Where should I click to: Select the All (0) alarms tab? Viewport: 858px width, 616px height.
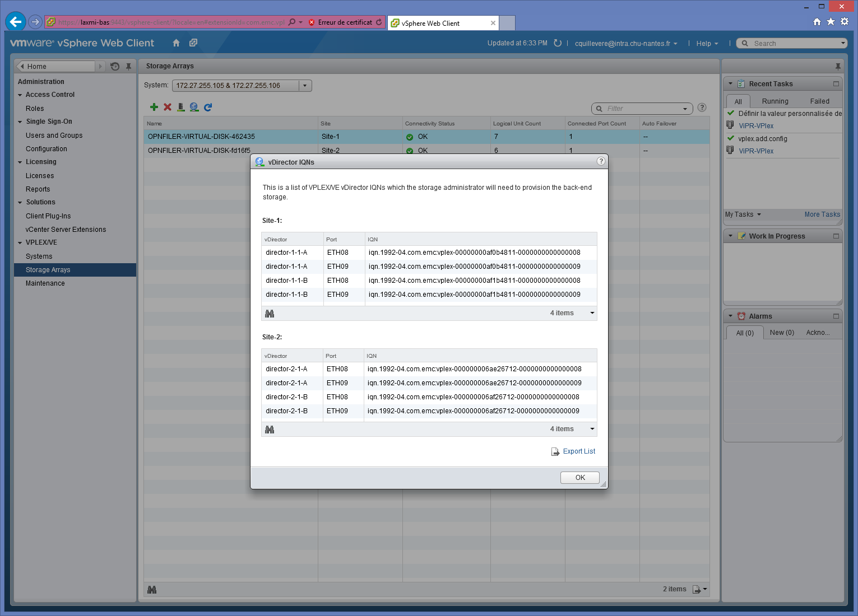pyautogui.click(x=745, y=333)
